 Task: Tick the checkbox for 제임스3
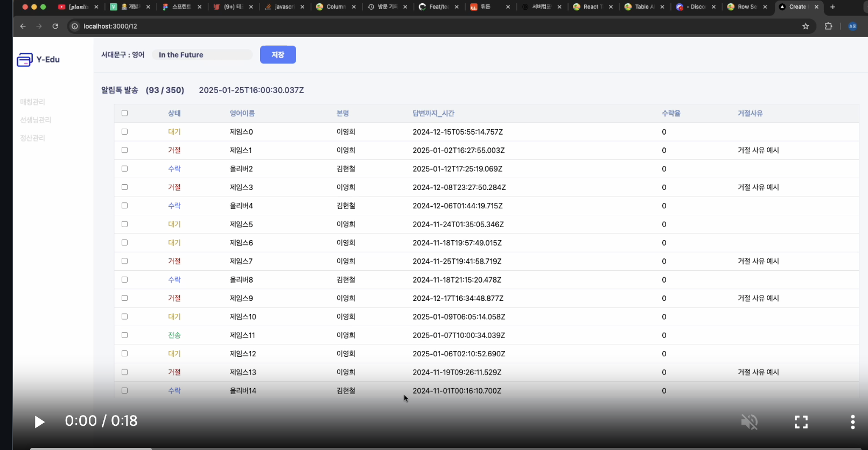124,187
